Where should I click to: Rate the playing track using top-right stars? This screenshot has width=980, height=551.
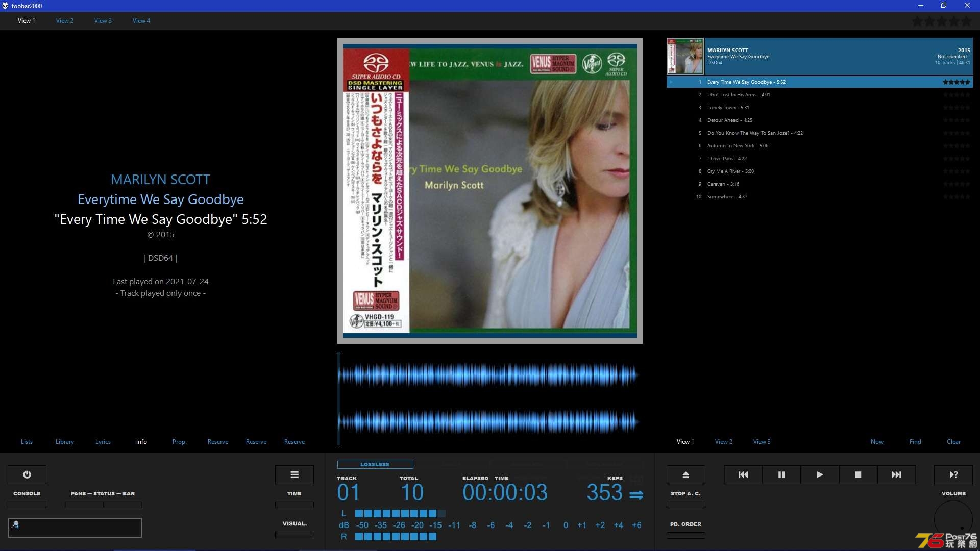pyautogui.click(x=942, y=21)
